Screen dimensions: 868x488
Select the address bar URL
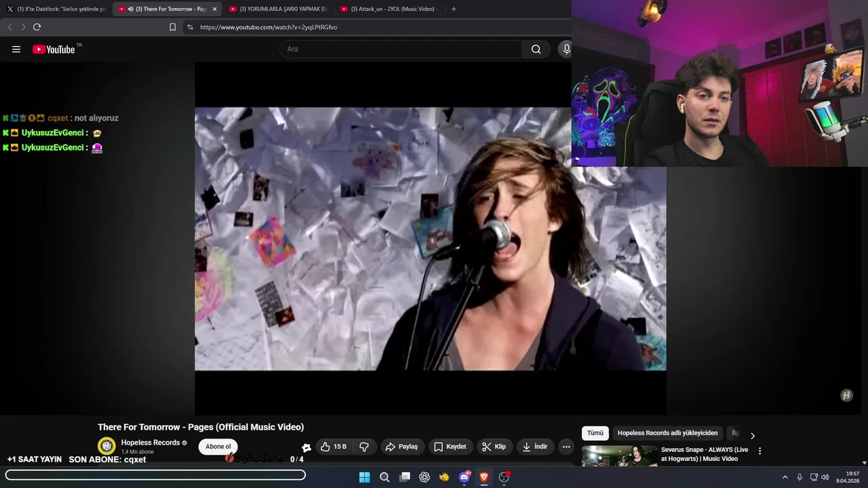[x=269, y=27]
